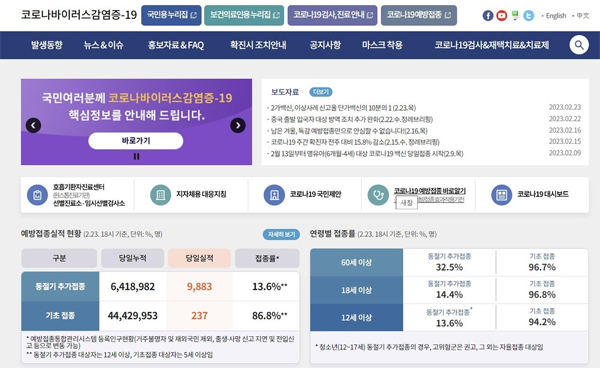
Task: Open 중국 출발 입국자 방역 조치 article
Action: tap(352, 119)
